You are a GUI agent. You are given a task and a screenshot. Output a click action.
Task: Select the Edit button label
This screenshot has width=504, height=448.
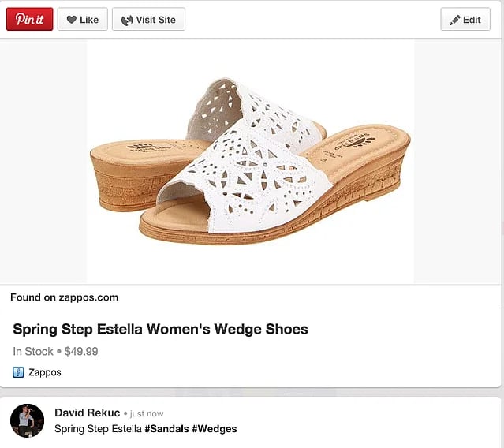(472, 20)
